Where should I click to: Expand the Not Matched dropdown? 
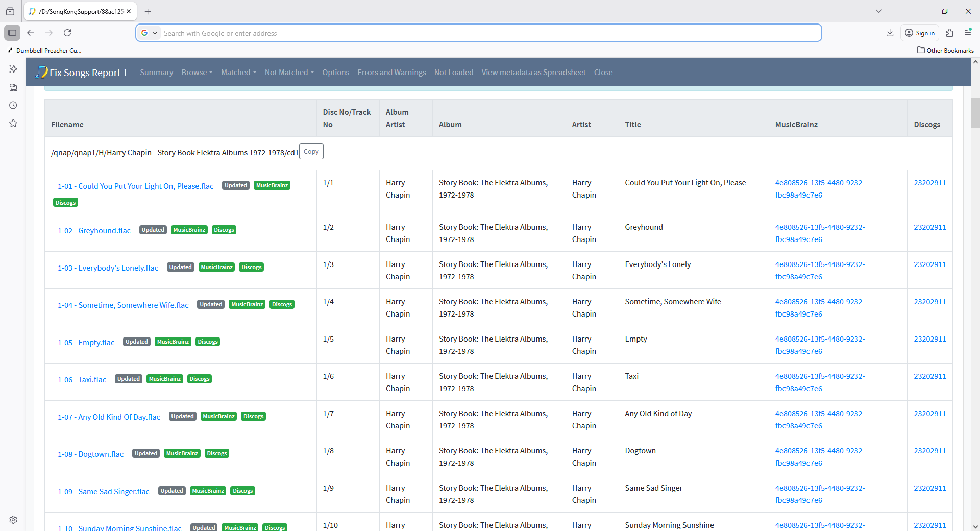click(x=289, y=73)
